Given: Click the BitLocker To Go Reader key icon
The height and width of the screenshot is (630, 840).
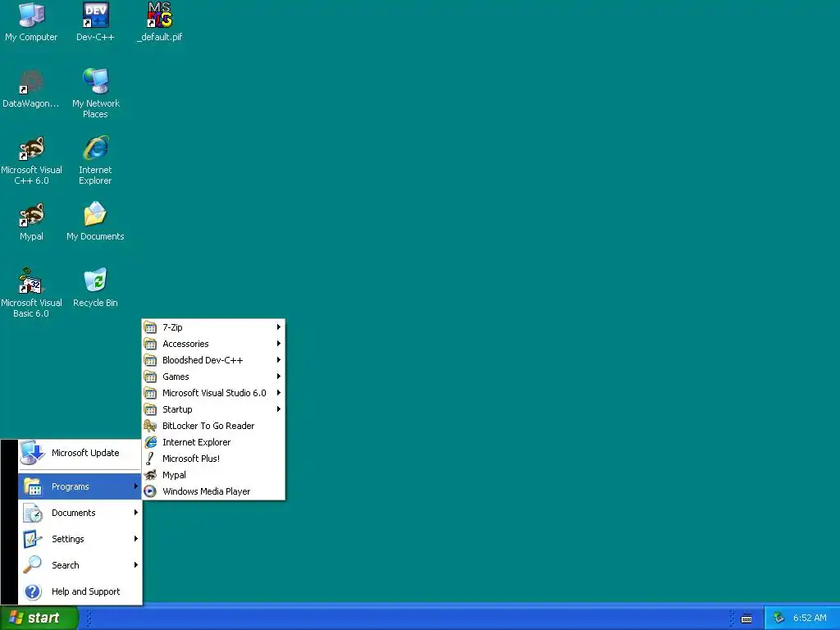Looking at the screenshot, I should (151, 426).
